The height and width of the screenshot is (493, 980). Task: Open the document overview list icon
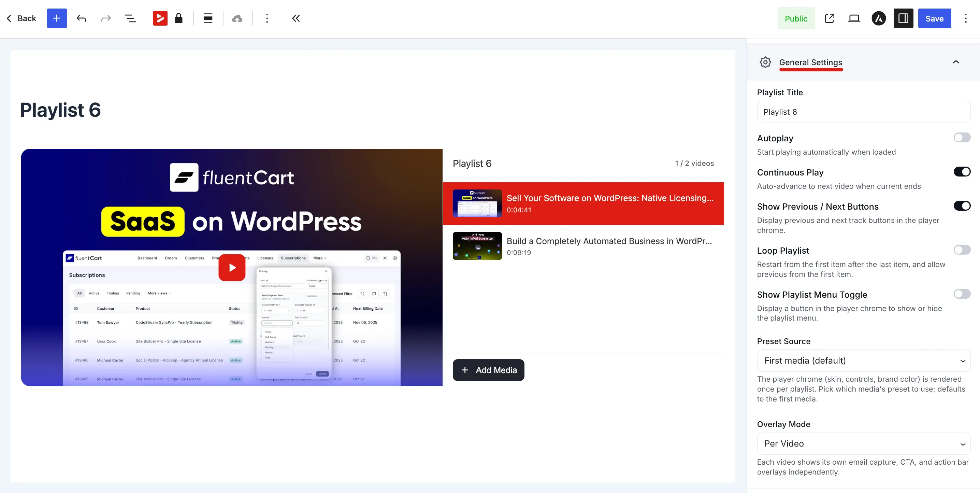click(130, 18)
